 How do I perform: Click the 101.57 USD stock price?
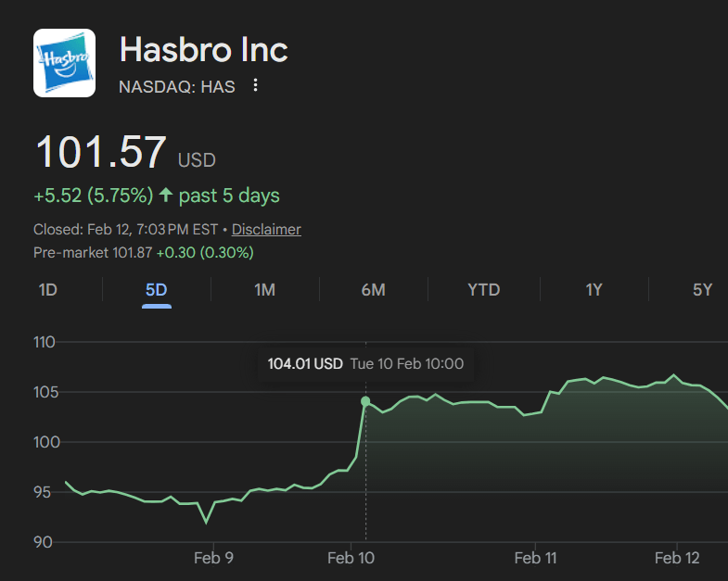[102, 153]
